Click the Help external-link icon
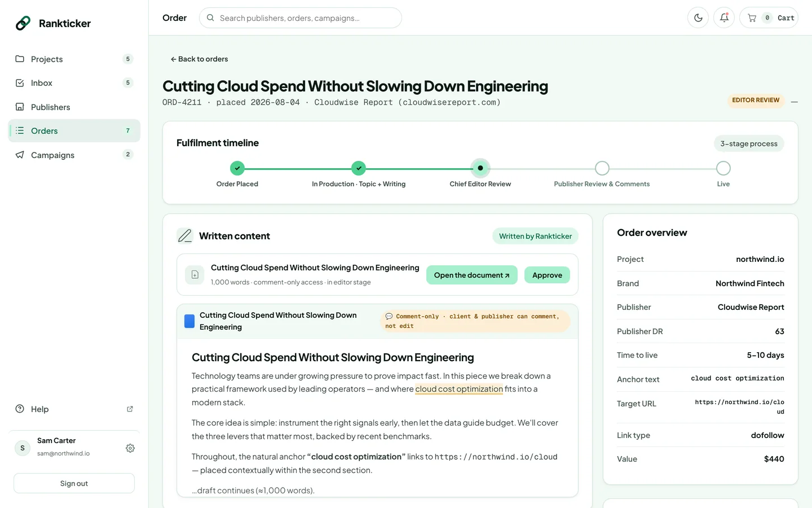This screenshot has height=508, width=812. (x=130, y=409)
